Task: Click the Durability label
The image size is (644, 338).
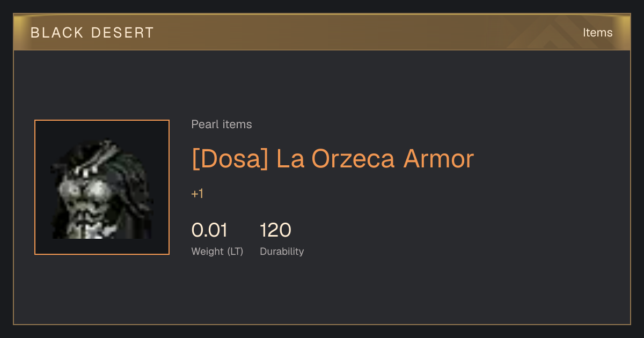Action: [x=282, y=251]
